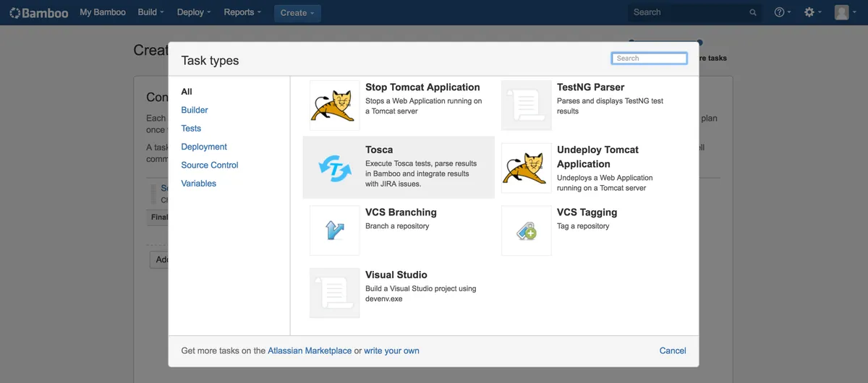The width and height of the screenshot is (868, 383).
Task: Click 'Branch a repository' description
Action: [x=397, y=226]
